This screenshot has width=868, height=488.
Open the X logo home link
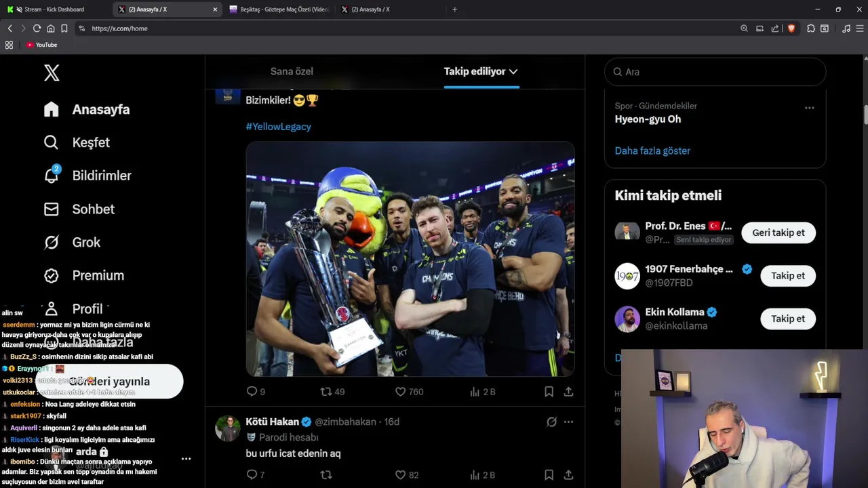coord(52,73)
